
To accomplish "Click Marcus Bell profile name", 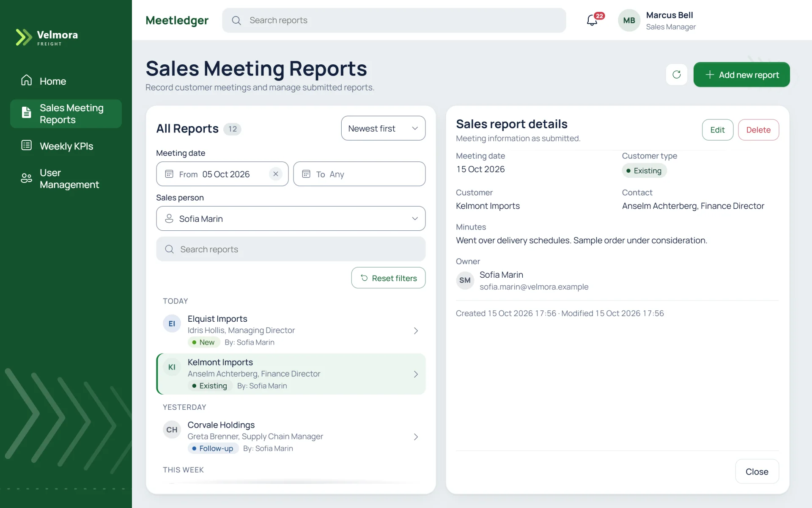I will coord(669,15).
